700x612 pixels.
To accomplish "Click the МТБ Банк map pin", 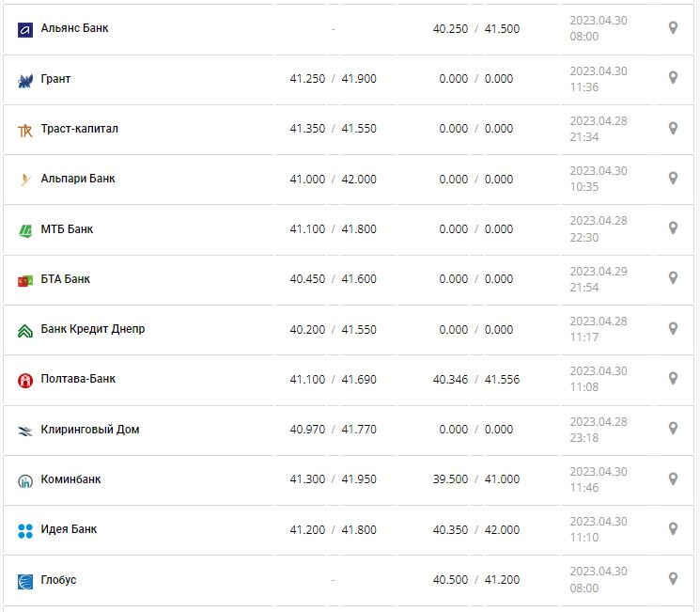I will coord(673,228).
